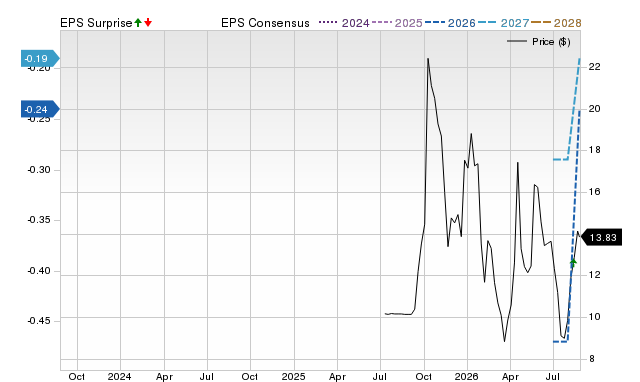This screenshot has height=382, width=640.
Task: Click the -0.24 dark blue value tag
Action: 40,109
